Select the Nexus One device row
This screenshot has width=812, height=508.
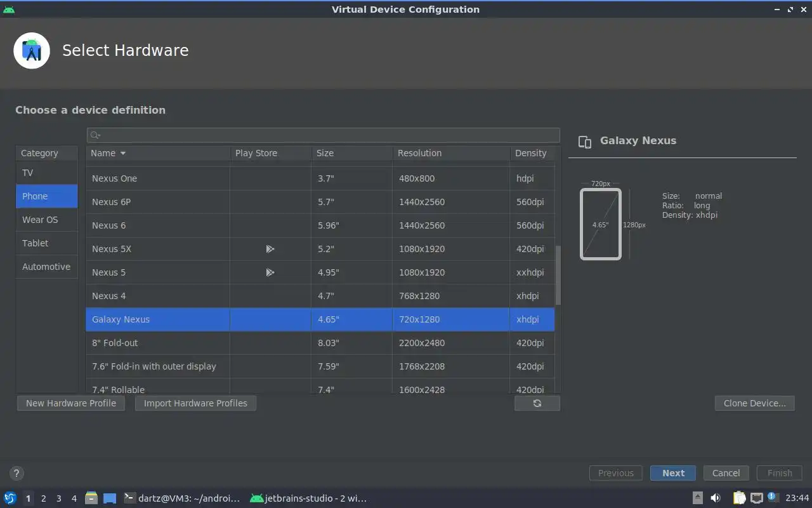click(x=320, y=178)
